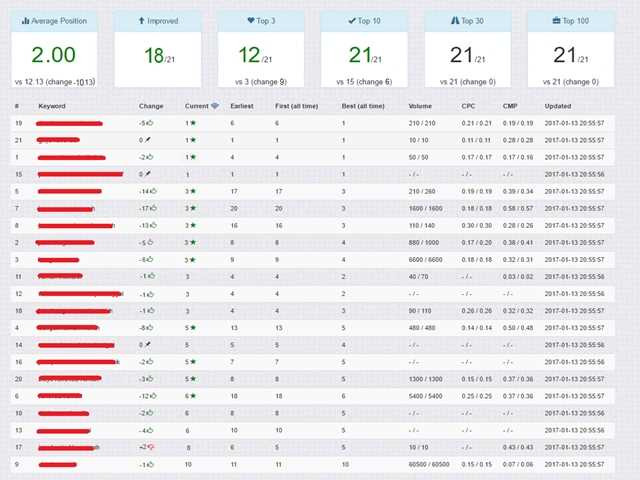Sort table by Change column header
640x480 pixels.
(x=151, y=105)
